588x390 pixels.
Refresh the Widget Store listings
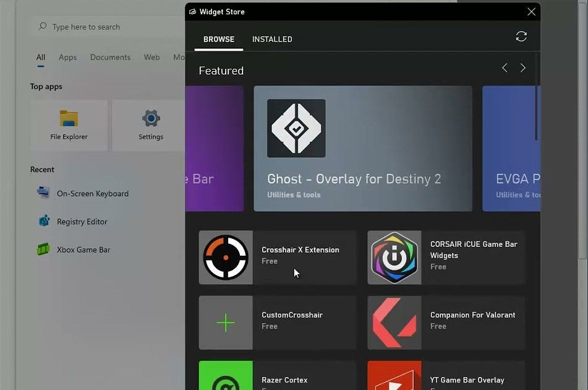[521, 36]
